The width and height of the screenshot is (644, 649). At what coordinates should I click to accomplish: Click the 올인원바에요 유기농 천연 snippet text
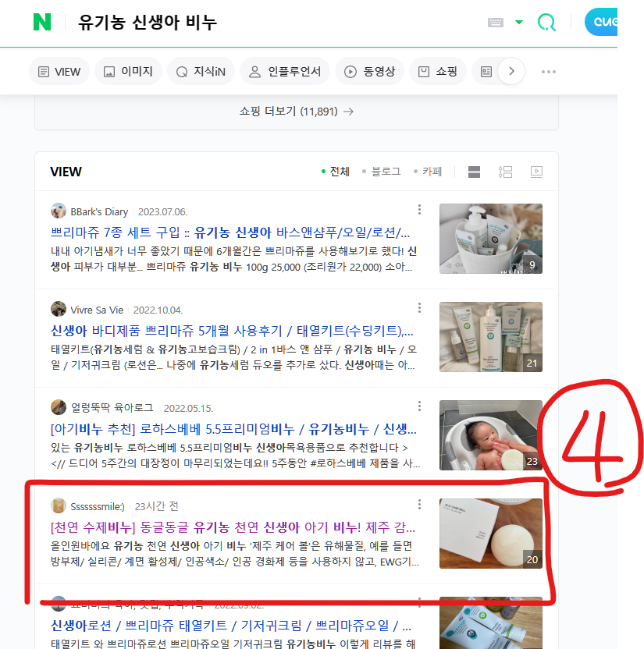(x=235, y=554)
